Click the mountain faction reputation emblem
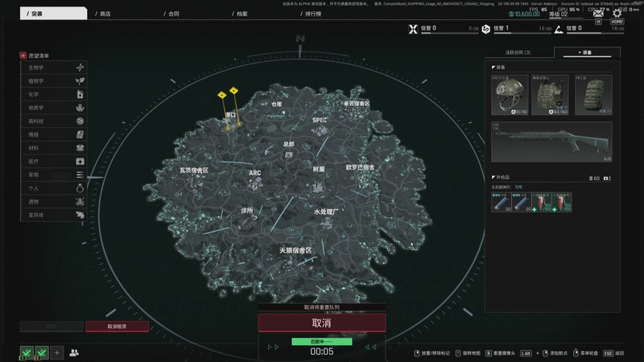The height and width of the screenshot is (362, 644). [x=559, y=29]
